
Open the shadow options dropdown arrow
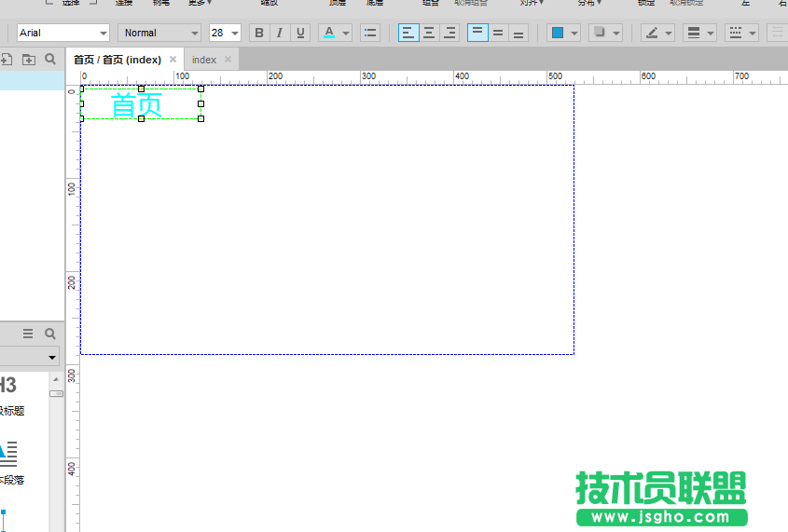[616, 34]
